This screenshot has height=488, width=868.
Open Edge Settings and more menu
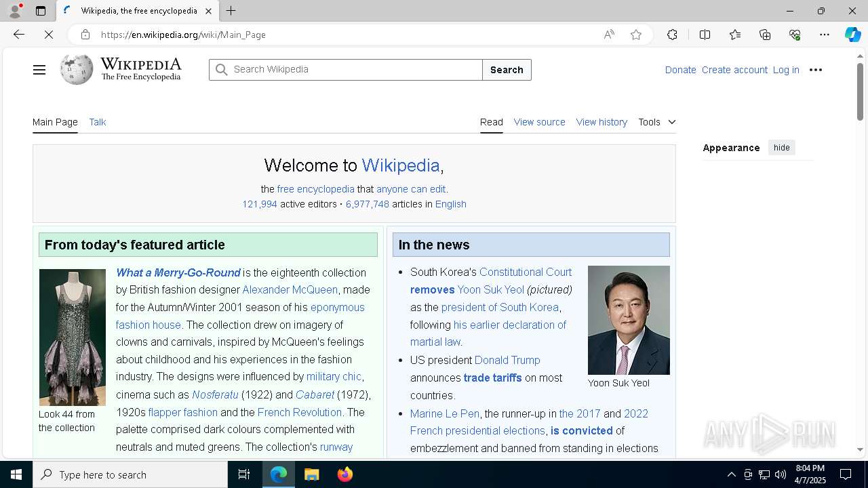coord(825,35)
